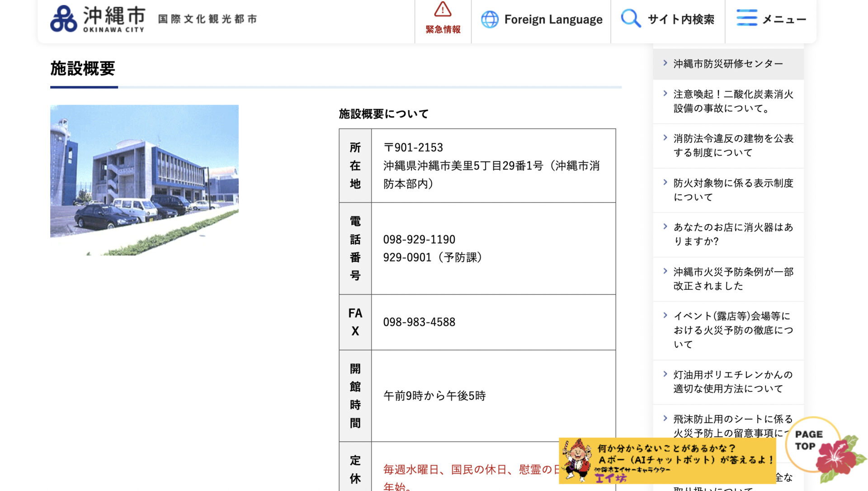This screenshot has height=491, width=868.
Task: Open the 緊急情報 emergency info link
Action: [443, 29]
